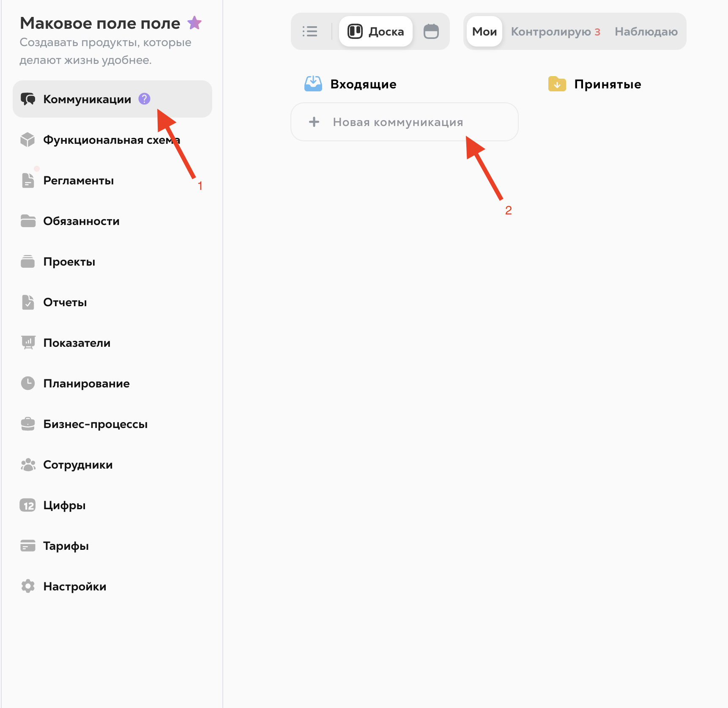Click the Маковое поле поле title
The width and height of the screenshot is (728, 708).
coord(100,23)
